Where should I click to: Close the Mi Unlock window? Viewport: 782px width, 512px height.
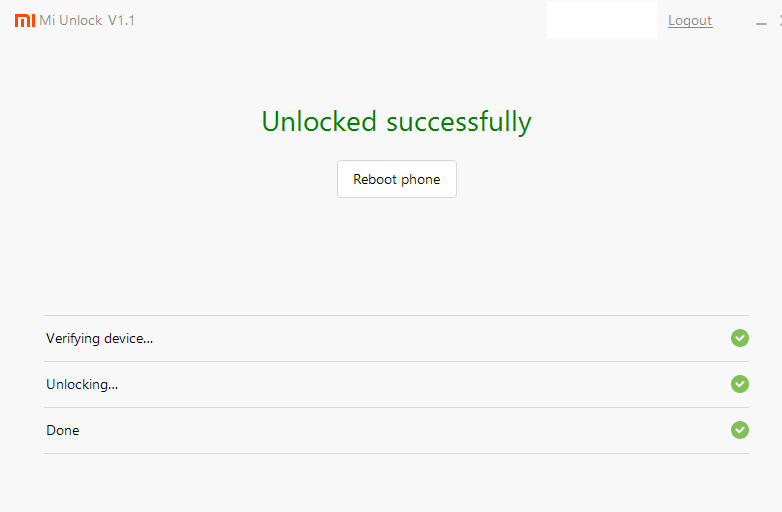tap(780, 20)
